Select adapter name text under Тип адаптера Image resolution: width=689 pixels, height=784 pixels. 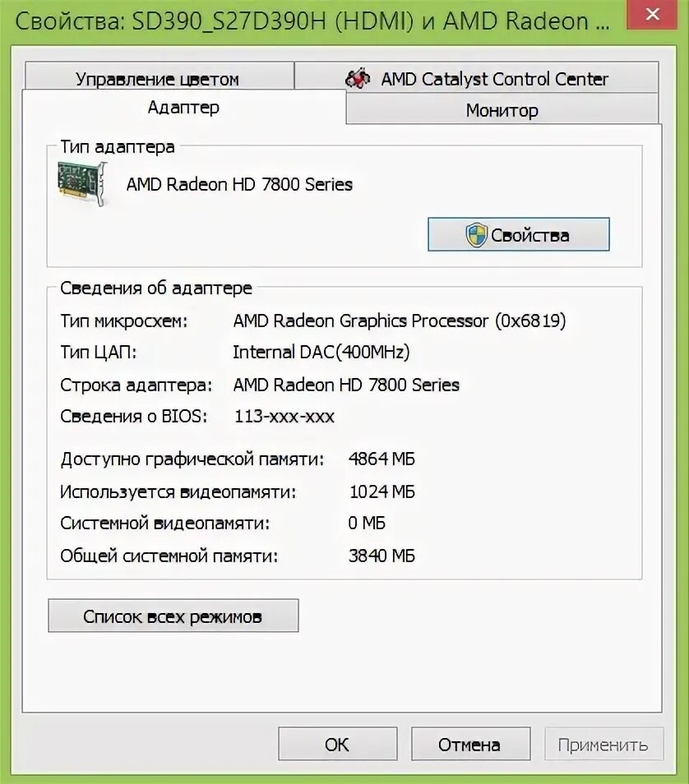239,185
